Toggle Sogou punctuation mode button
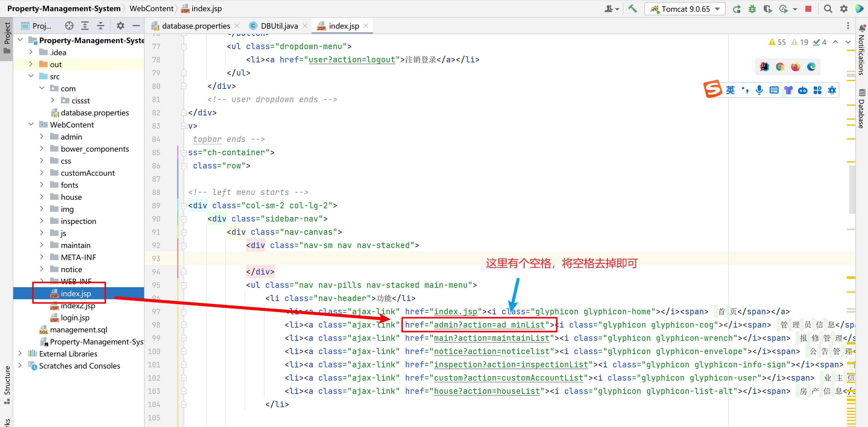This screenshot has height=427, width=868. (x=745, y=90)
